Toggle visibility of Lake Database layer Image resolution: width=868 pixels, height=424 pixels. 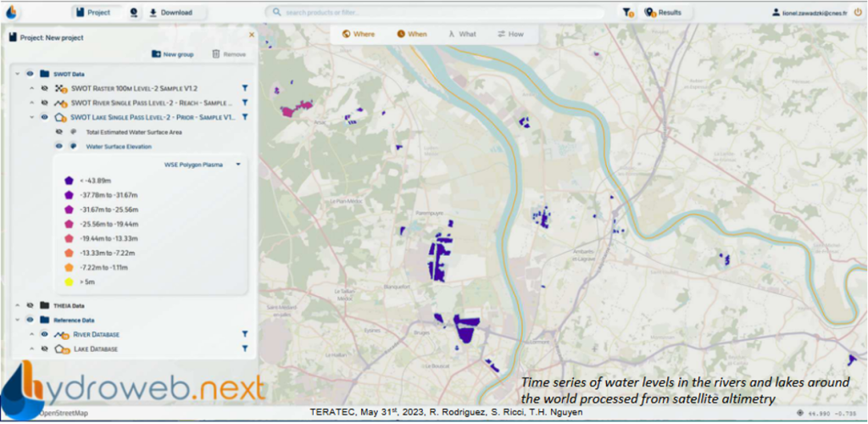(42, 349)
